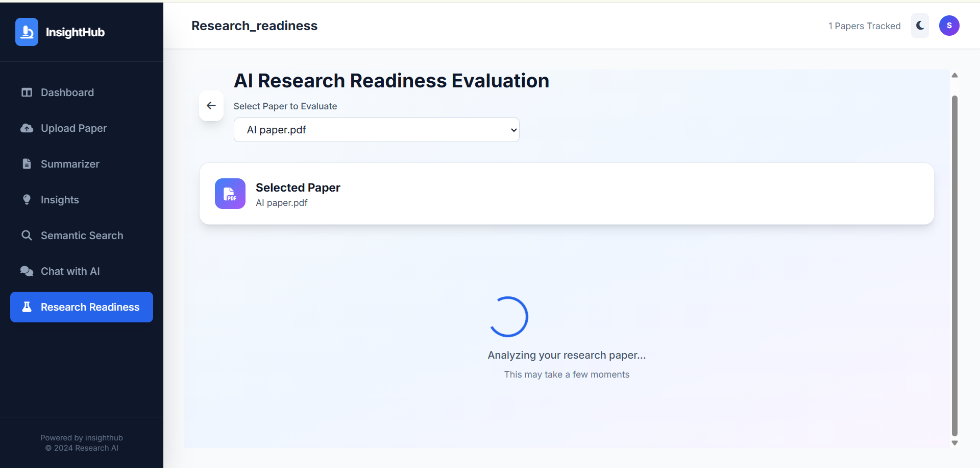Open the Chat with AI menu item
The height and width of the screenshot is (468, 980).
pyautogui.click(x=82, y=271)
